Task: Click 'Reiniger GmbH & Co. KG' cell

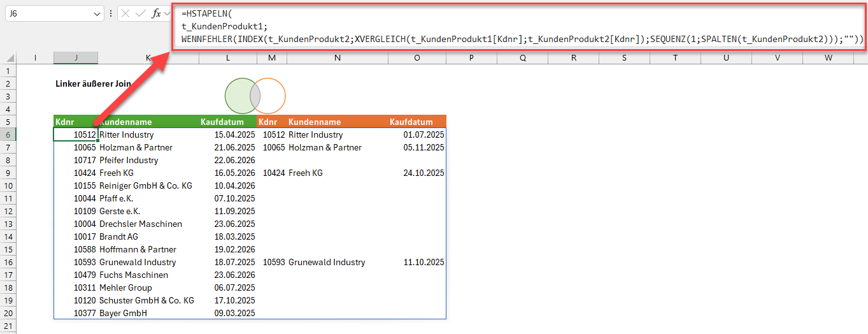Action: pos(148,185)
